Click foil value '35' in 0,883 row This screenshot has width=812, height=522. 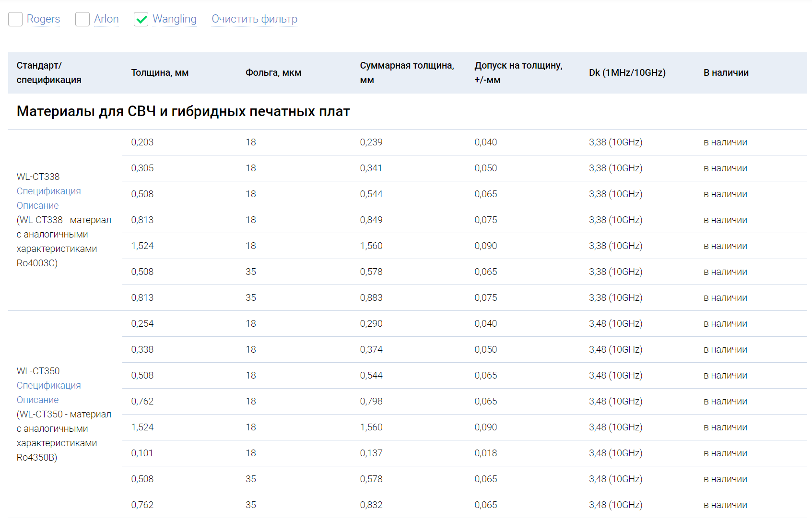click(x=251, y=297)
